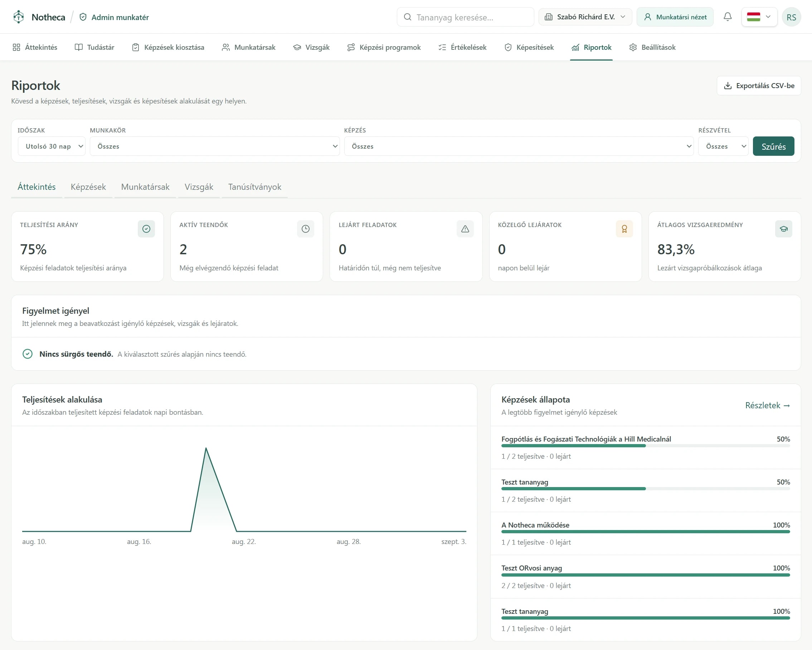812x650 pixels.
Task: Click the download icon in Exportálás CSV-be
Action: click(728, 86)
